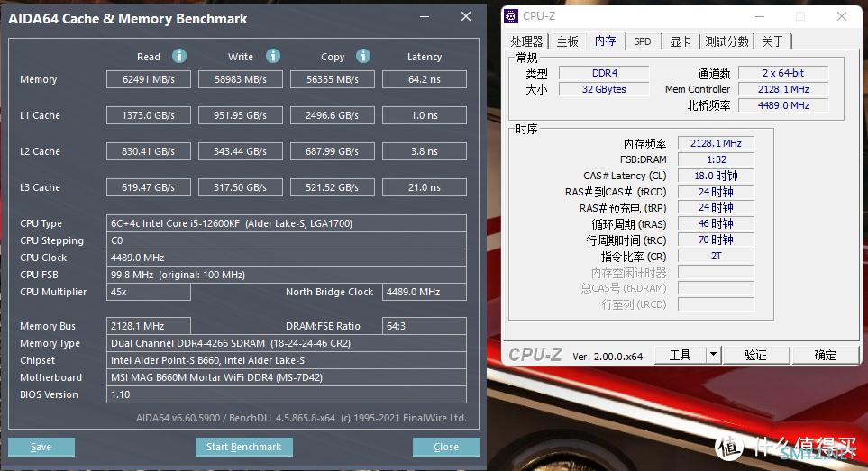Viewport: 868px width, 471px height.
Task: Click the 2 x 64-bit channel value
Action: click(783, 73)
